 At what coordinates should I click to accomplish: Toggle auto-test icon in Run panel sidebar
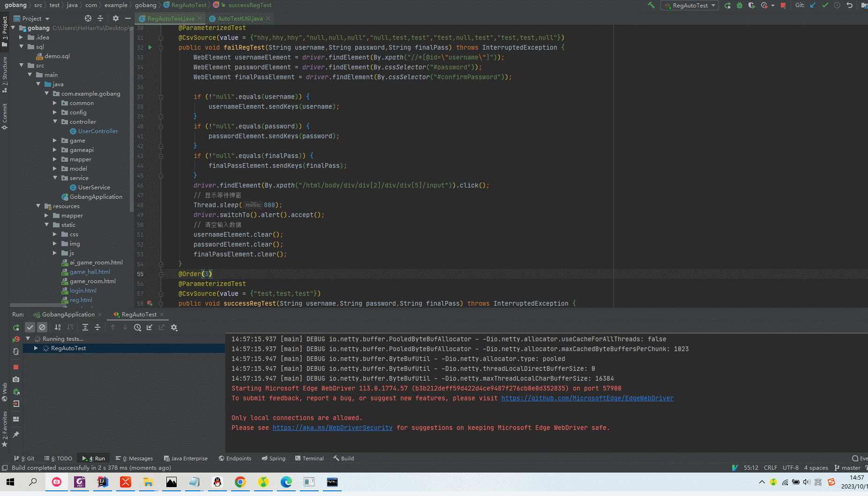pyautogui.click(x=16, y=351)
